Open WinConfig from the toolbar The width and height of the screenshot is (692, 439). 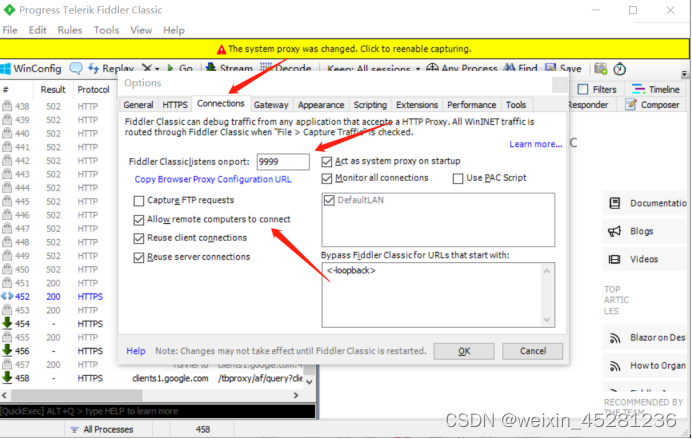pos(31,68)
